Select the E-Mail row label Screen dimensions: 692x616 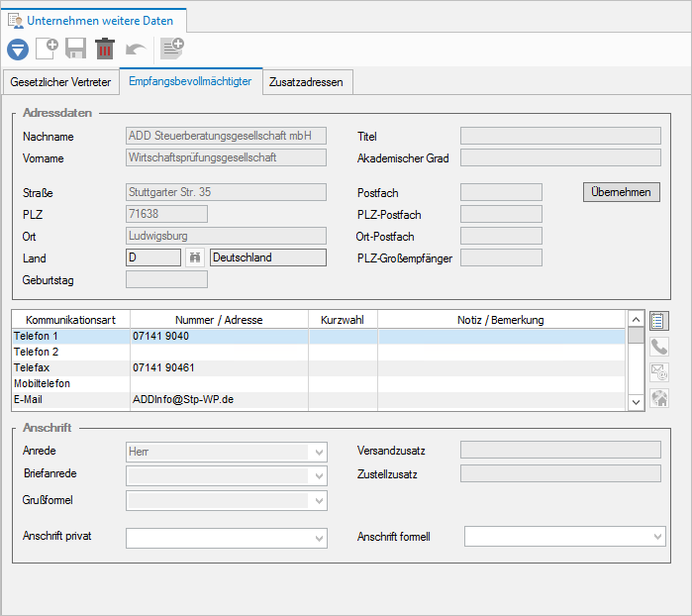click(x=29, y=400)
